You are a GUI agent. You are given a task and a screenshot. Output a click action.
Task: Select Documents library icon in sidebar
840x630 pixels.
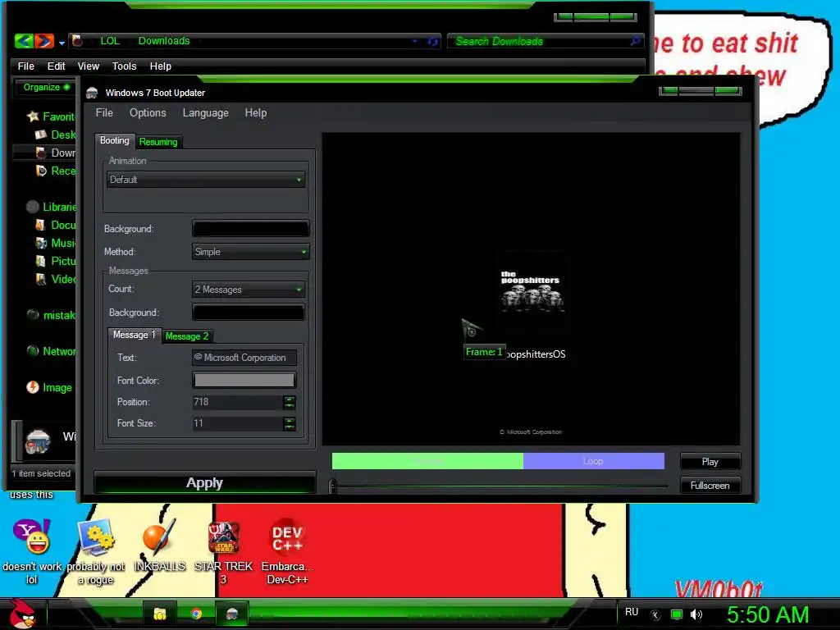point(41,225)
